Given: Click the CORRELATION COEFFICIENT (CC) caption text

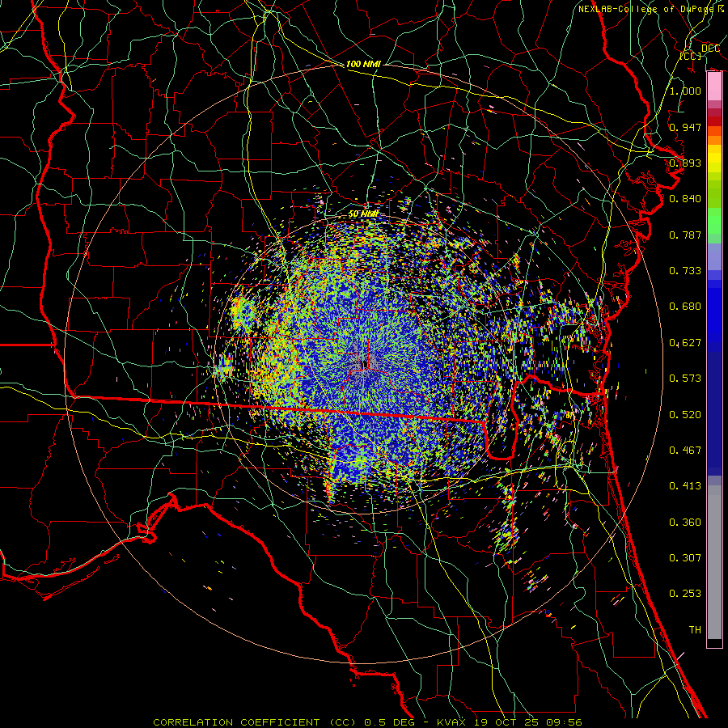Looking at the screenshot, I should coord(255,722).
